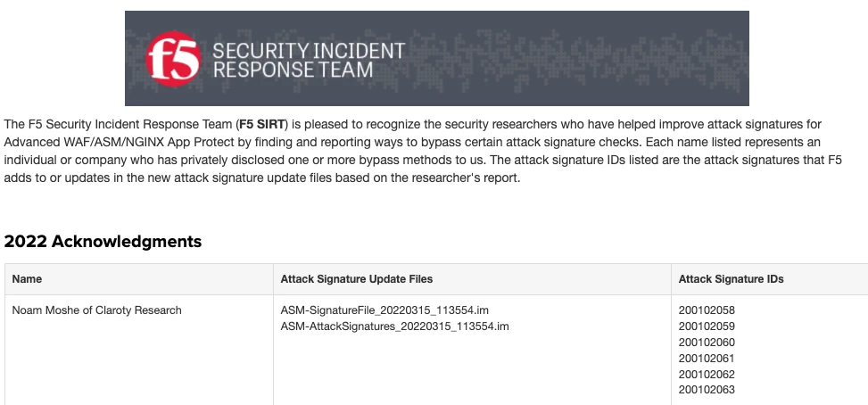Click signature ID 200102062
The height and width of the screenshot is (405, 868).
coord(707,375)
